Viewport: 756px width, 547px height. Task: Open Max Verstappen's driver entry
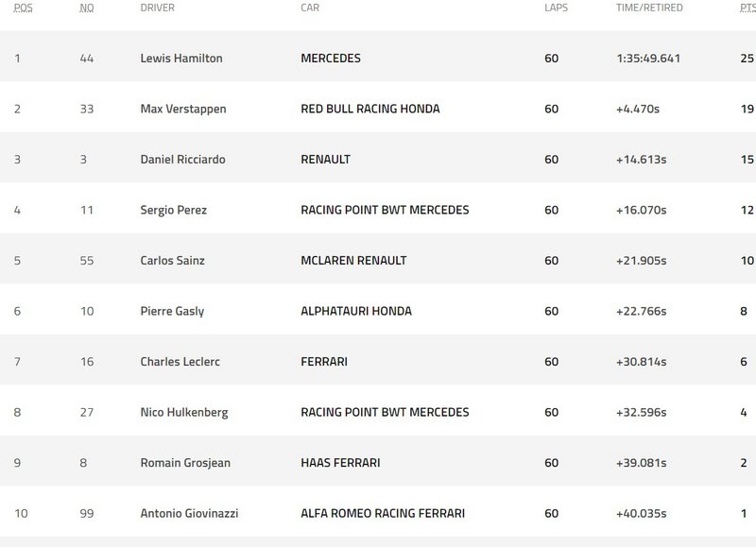tap(182, 109)
